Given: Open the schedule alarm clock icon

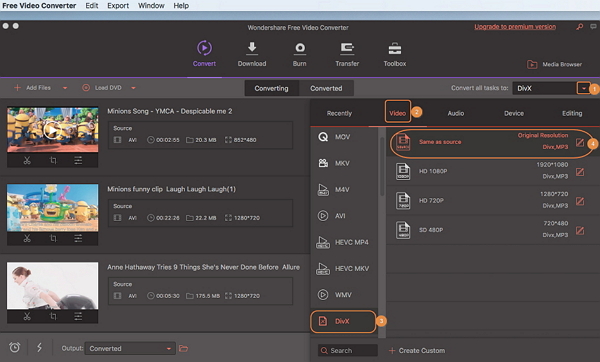Looking at the screenshot, I should tap(15, 347).
